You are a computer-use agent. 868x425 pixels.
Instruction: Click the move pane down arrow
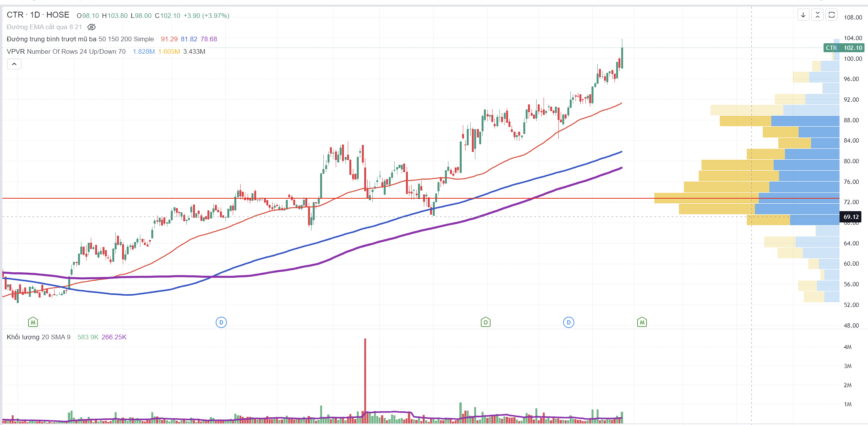(x=803, y=15)
